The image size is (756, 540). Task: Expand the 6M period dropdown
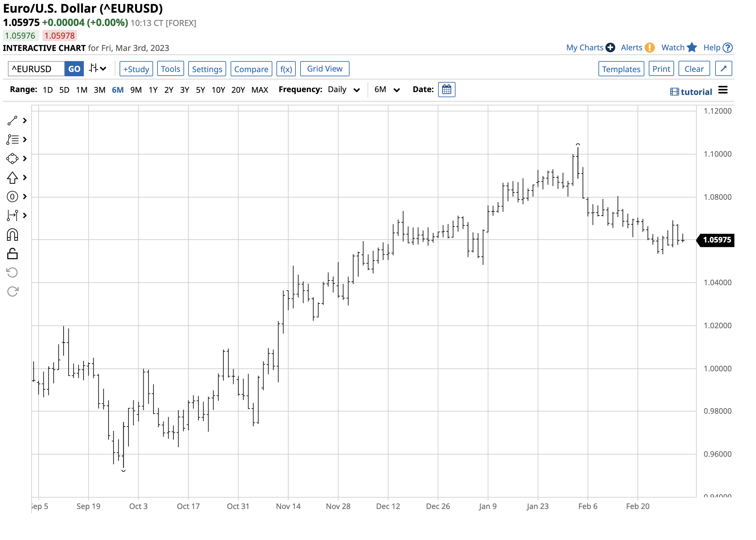pyautogui.click(x=387, y=90)
